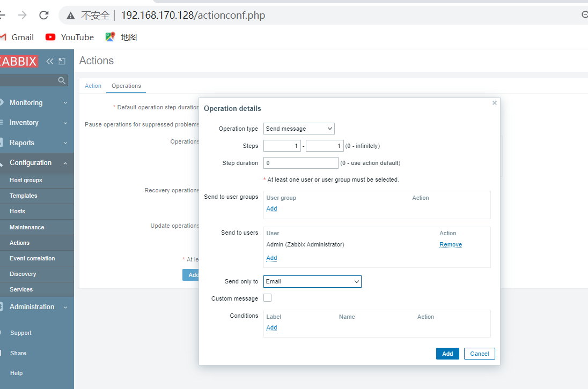This screenshot has height=389, width=588.
Task: Toggle the Custom message checkbox
Action: (x=267, y=298)
